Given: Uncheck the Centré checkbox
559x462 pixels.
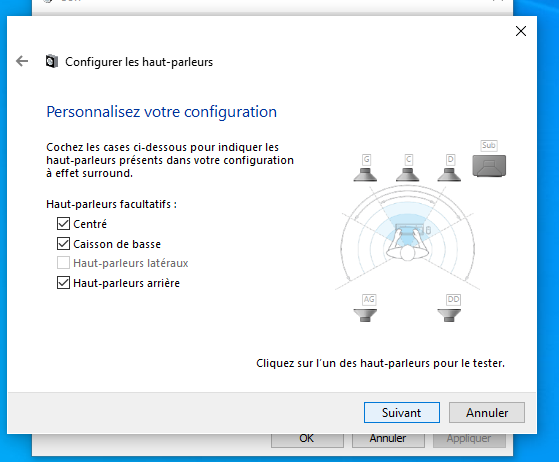Looking at the screenshot, I should pyautogui.click(x=63, y=224).
